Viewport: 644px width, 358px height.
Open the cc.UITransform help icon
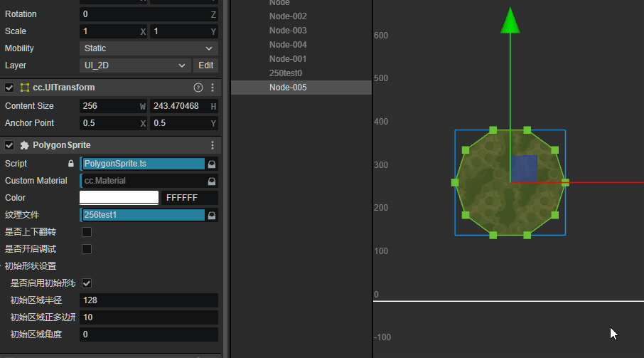198,88
